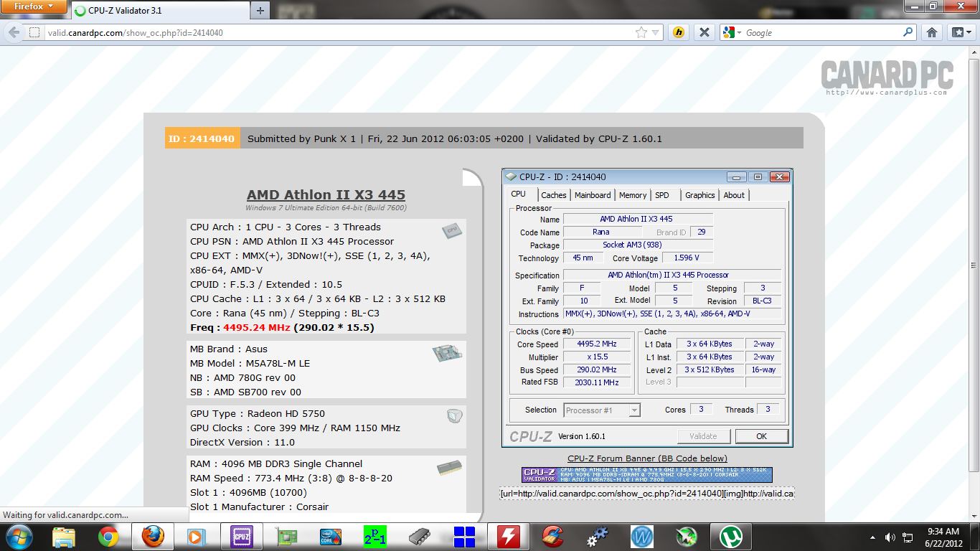980x551 pixels.
Task: Open the Bookmarks menu dropdown button
Action: [x=961, y=32]
